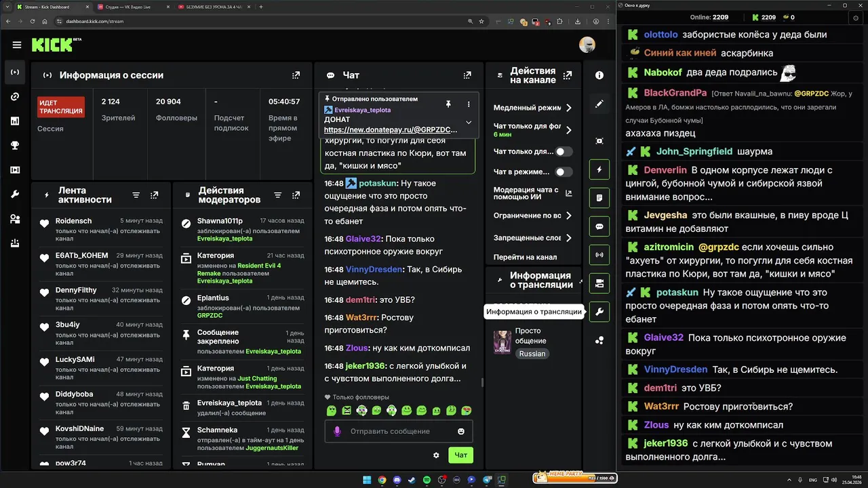This screenshot has height=488, width=868.
Task: Click the Просто общение category thumbnail
Action: pyautogui.click(x=502, y=342)
